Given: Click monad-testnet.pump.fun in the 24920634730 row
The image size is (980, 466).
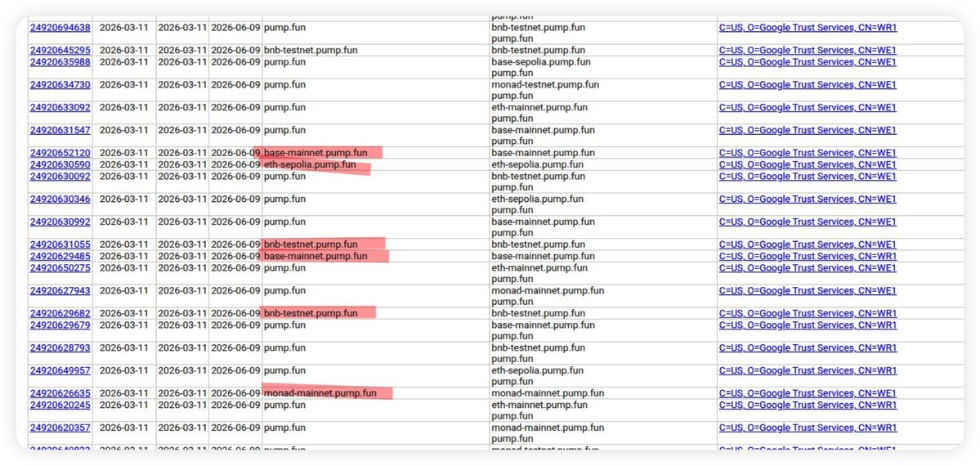Looking at the screenshot, I should pos(545,85).
